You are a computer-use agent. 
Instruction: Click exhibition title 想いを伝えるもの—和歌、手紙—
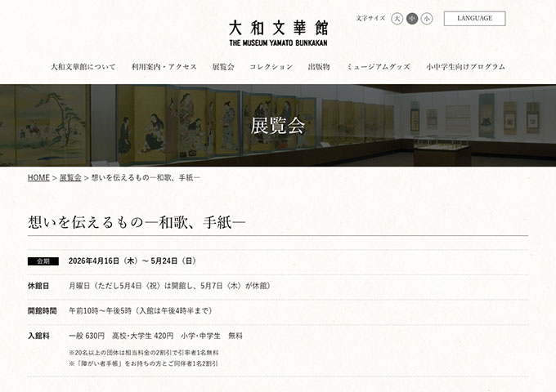point(137,222)
